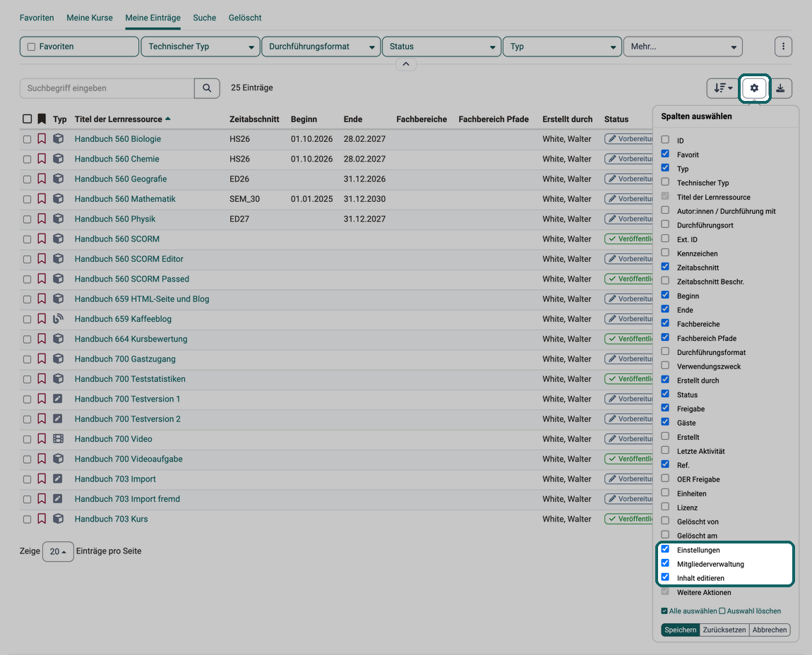
Task: Click the download table export icon
Action: [780, 88]
